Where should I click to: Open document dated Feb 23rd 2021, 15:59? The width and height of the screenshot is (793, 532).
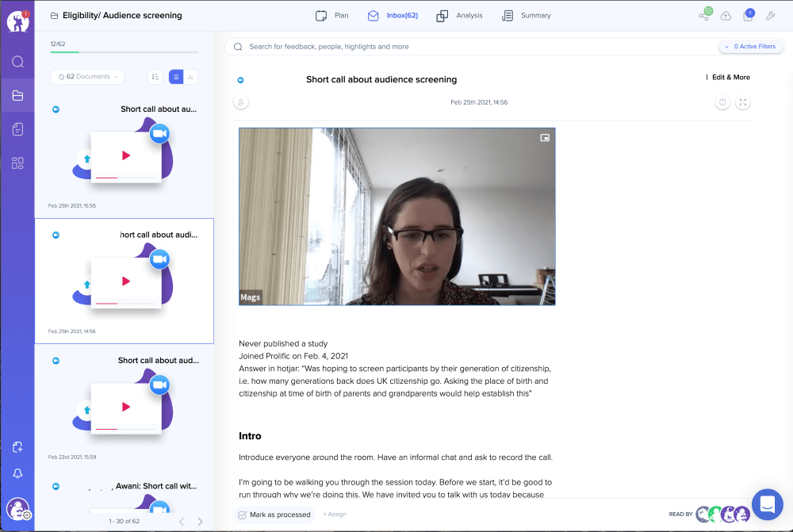point(124,407)
